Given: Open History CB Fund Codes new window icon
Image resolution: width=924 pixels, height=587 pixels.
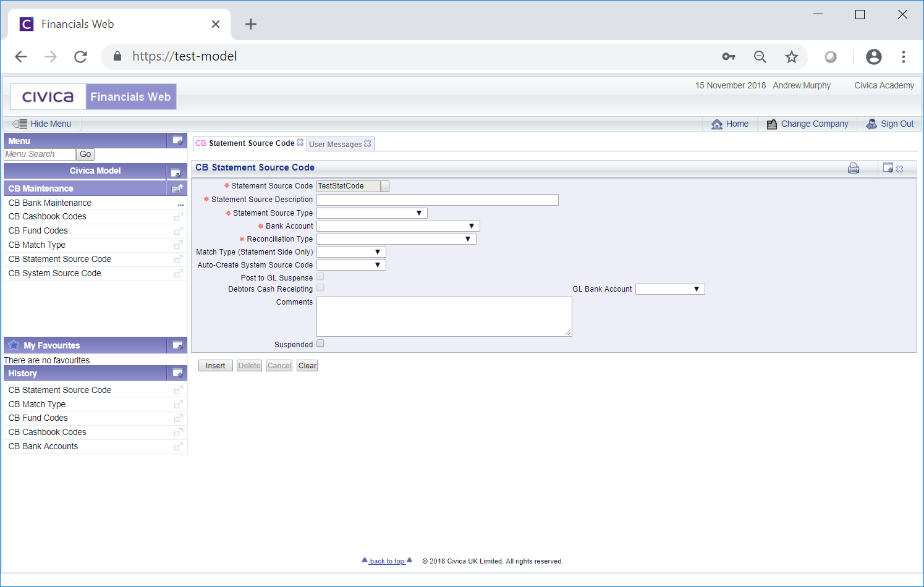Looking at the screenshot, I should pyautogui.click(x=179, y=418).
